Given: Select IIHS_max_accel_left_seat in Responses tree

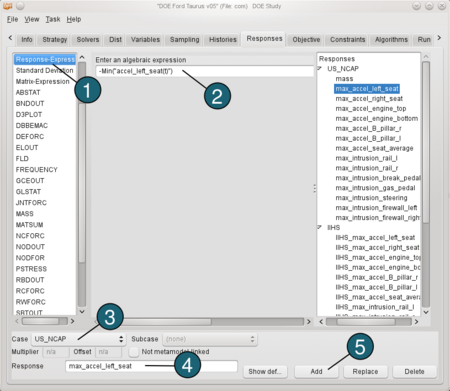Looking at the screenshot, I should [x=375, y=237].
